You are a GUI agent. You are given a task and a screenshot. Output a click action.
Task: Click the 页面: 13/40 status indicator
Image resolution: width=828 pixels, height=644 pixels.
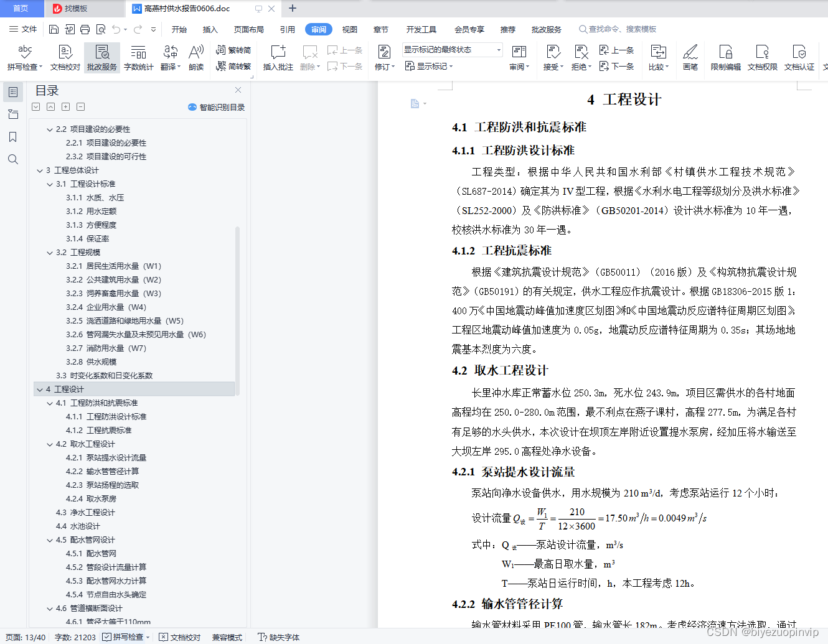click(26, 637)
